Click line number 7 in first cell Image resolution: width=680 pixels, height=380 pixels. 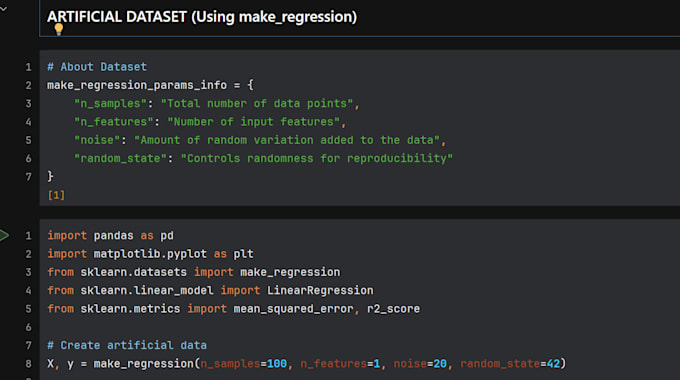[x=29, y=177]
